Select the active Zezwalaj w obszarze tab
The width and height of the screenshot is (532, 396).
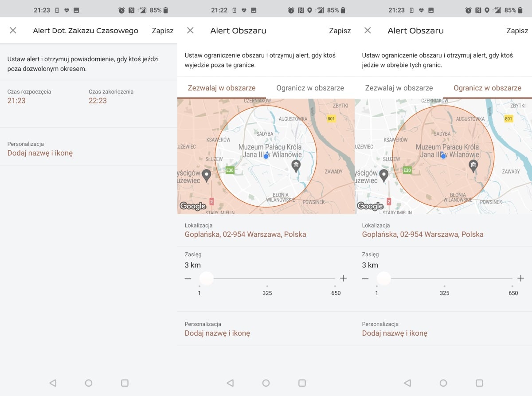(x=222, y=88)
